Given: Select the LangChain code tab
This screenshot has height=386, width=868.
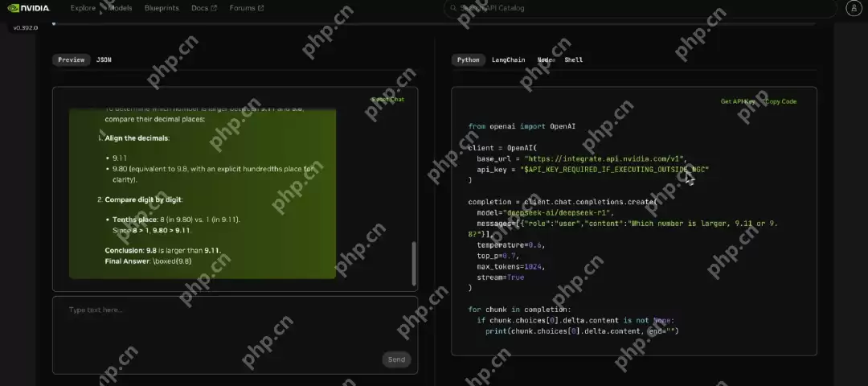Looking at the screenshot, I should pyautogui.click(x=508, y=60).
